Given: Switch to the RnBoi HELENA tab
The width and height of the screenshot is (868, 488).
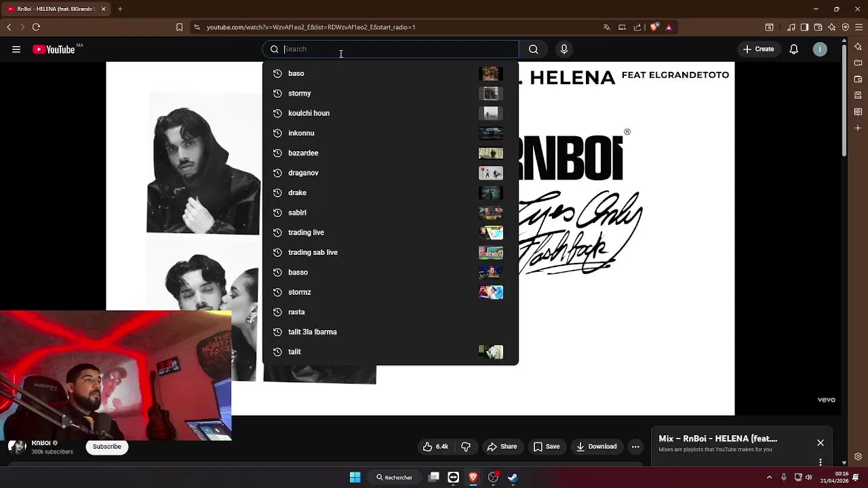Looking at the screenshot, I should click(57, 9).
